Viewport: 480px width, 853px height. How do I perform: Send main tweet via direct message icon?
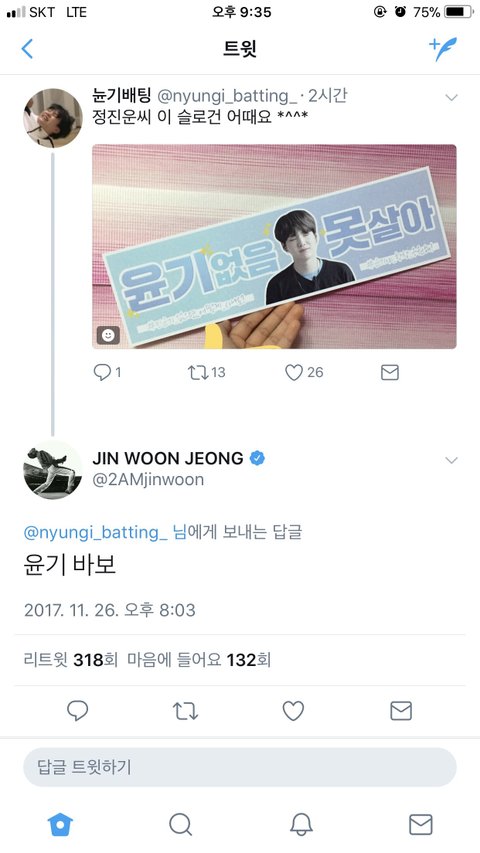pyautogui.click(x=401, y=710)
